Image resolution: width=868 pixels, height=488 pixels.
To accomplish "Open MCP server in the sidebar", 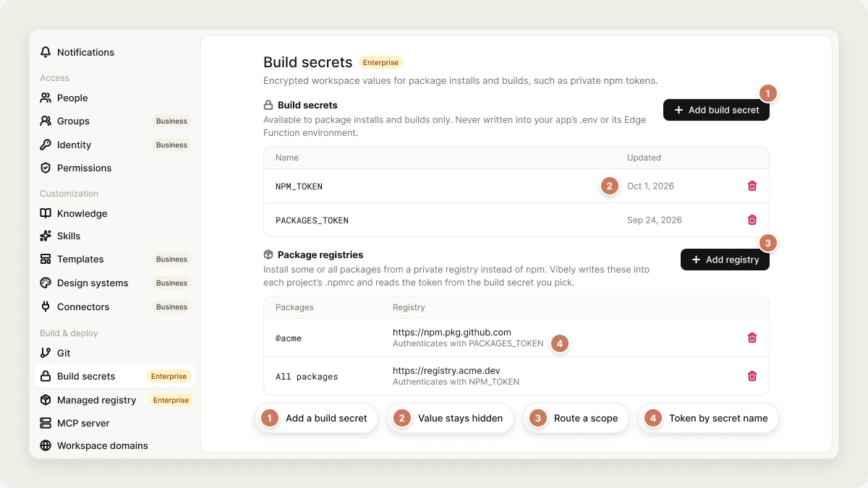I will click(115, 423).
